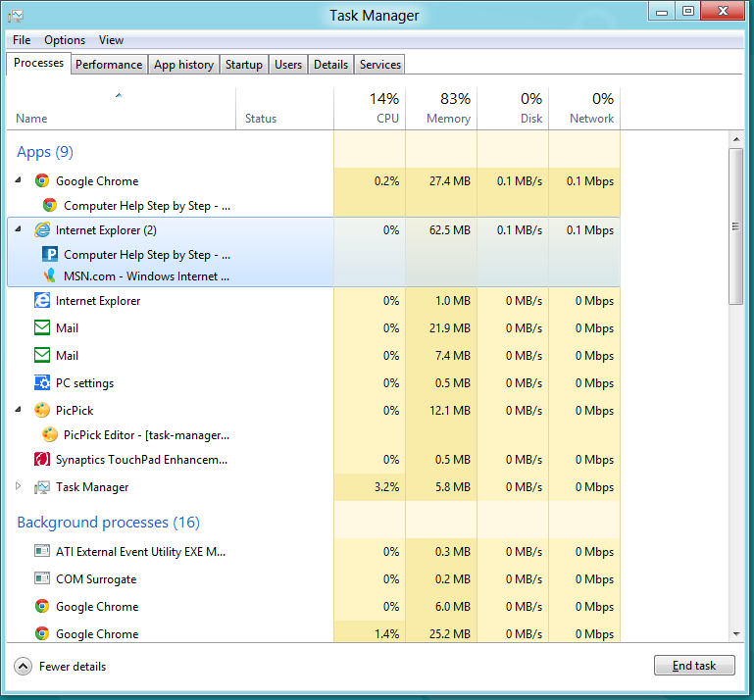Click the Chrome icon in the 25.2 MB background row

[42, 633]
